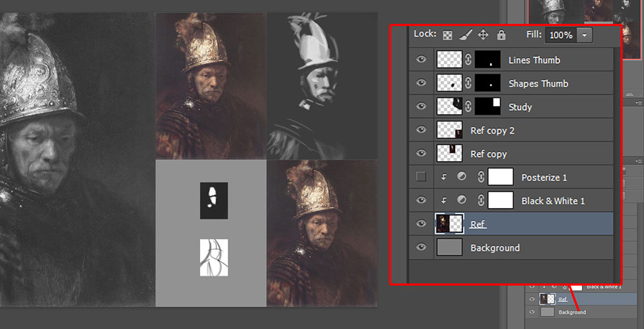Select the layer named Ref copy 2

coord(492,131)
